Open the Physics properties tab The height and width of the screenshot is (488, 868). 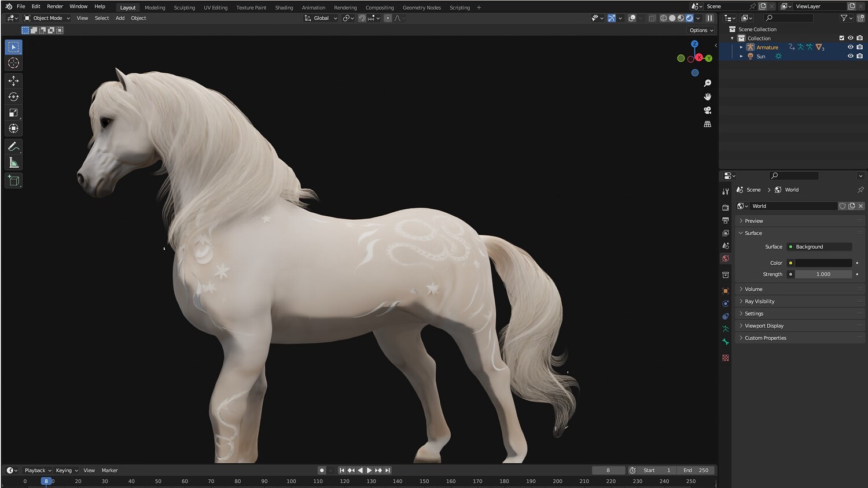(726, 304)
